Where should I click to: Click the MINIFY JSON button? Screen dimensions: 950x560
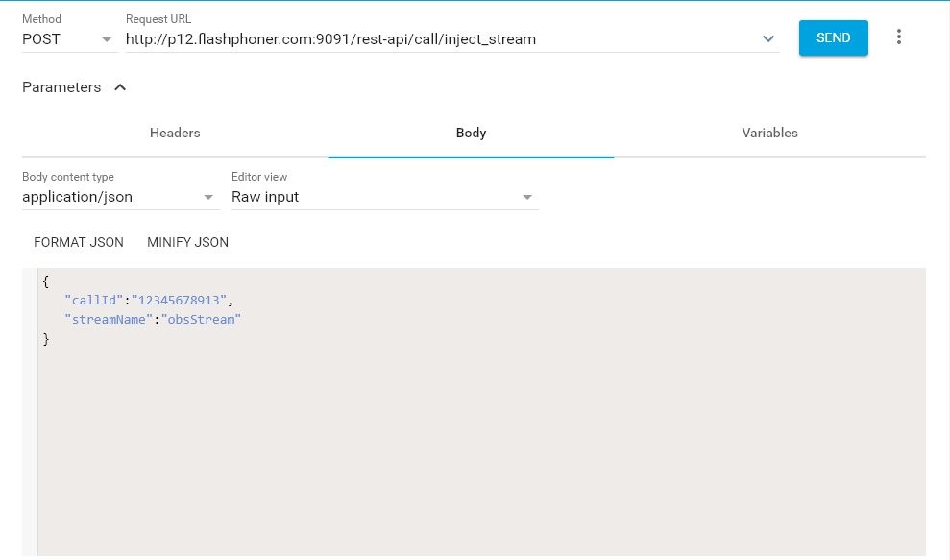click(187, 242)
